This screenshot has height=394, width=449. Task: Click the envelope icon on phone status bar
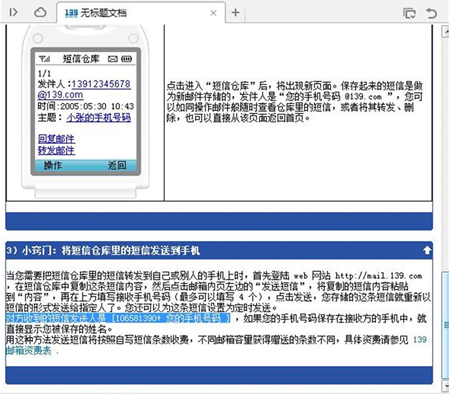click(113, 59)
